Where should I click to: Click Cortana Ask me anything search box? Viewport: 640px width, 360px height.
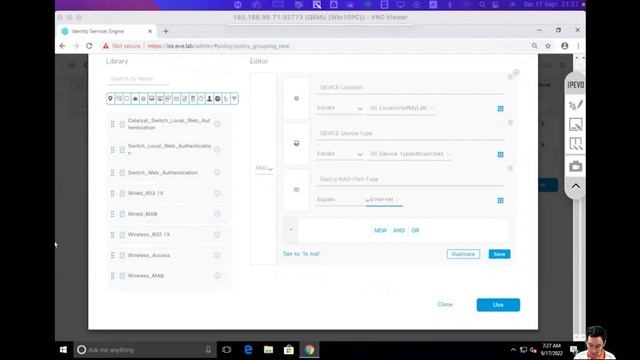(x=145, y=350)
